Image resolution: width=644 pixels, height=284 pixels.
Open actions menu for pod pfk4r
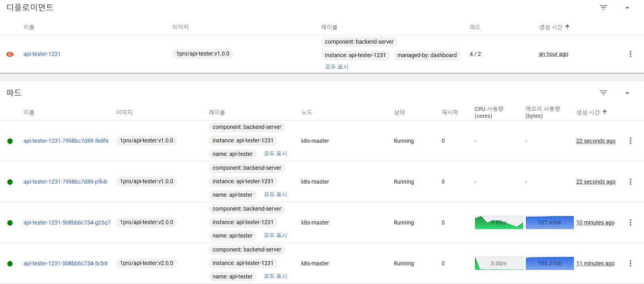(630, 182)
